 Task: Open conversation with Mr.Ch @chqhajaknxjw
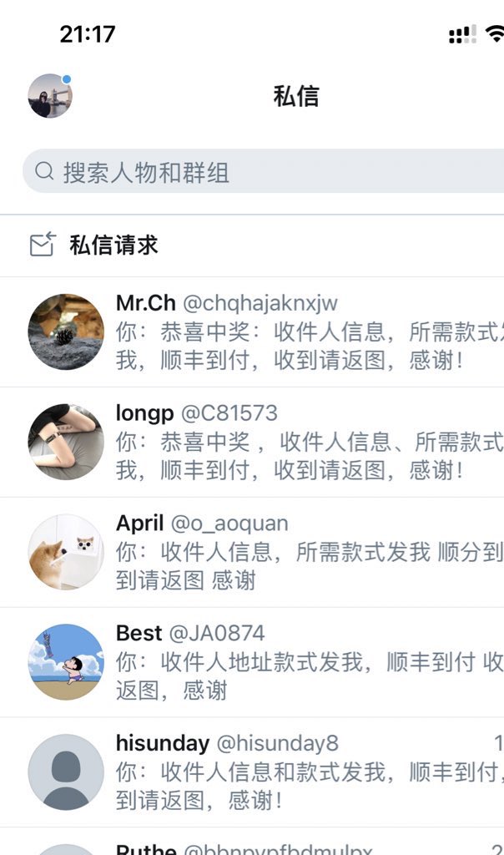click(x=252, y=332)
